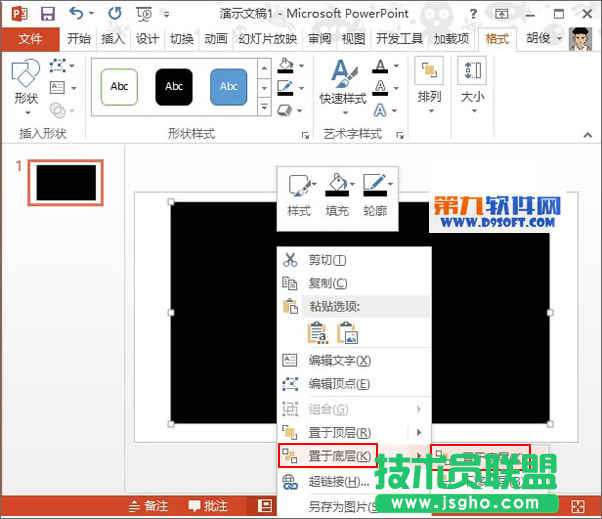Image resolution: width=602 pixels, height=519 pixels.
Task: Switch to the Developer tab
Action: pyautogui.click(x=400, y=39)
